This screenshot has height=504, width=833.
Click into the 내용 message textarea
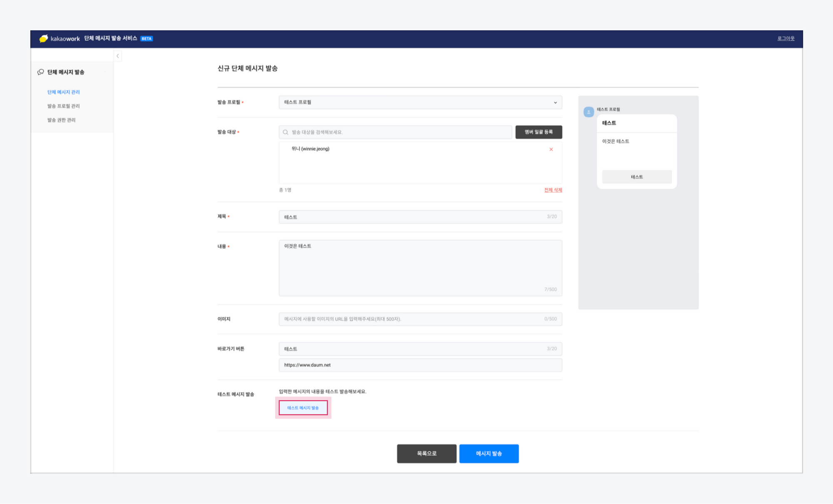pyautogui.click(x=420, y=267)
